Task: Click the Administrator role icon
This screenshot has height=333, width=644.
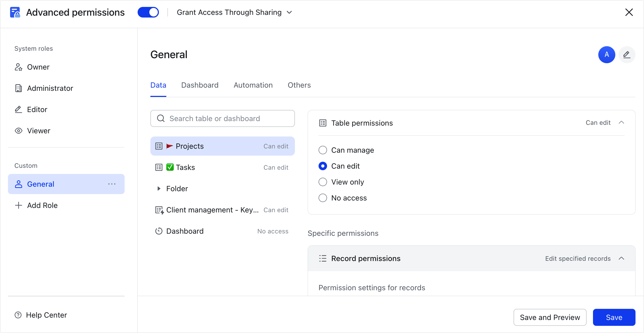Action: (18, 88)
